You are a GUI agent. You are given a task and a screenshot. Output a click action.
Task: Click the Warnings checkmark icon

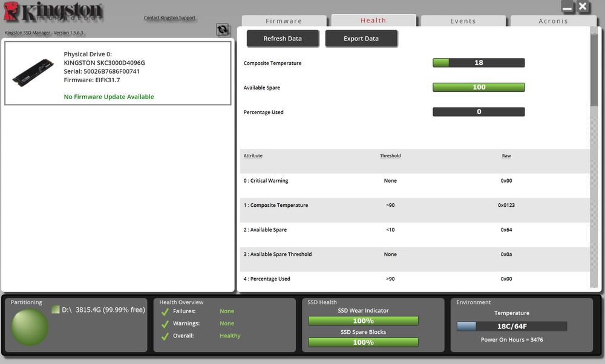click(165, 324)
